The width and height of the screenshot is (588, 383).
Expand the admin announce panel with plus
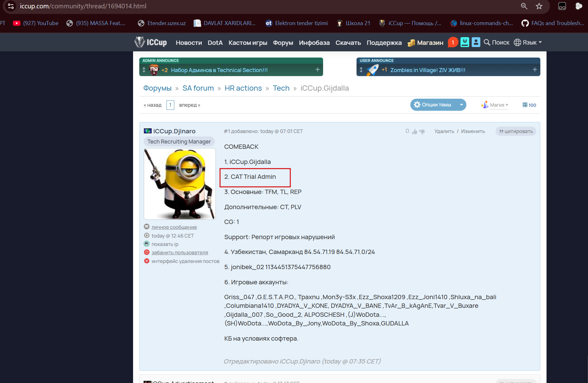(318, 70)
